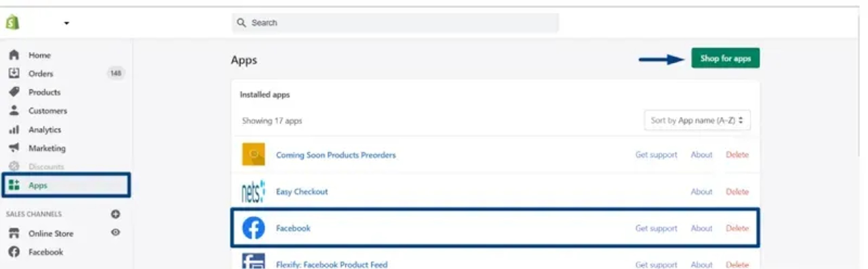Expand the store switcher dropdown arrow

pyautogui.click(x=66, y=23)
